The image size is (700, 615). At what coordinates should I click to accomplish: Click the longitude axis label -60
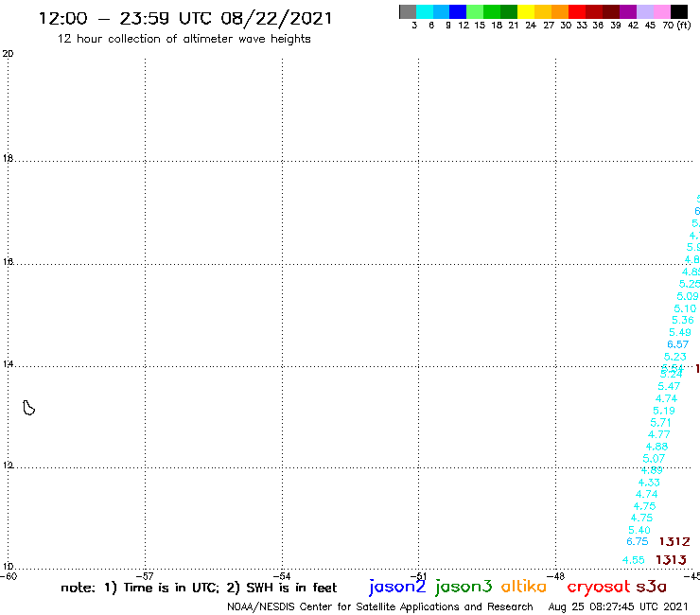point(9,576)
